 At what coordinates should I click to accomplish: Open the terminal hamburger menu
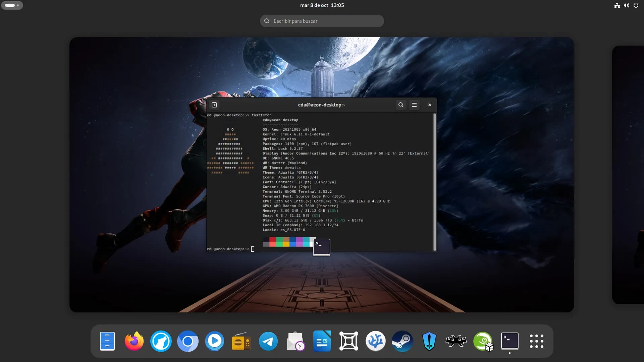[x=415, y=105]
